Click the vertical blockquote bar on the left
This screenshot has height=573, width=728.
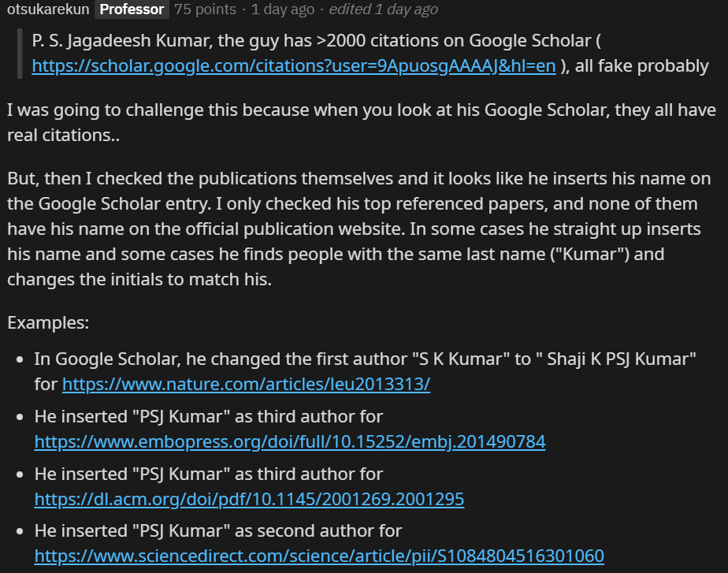click(x=20, y=53)
